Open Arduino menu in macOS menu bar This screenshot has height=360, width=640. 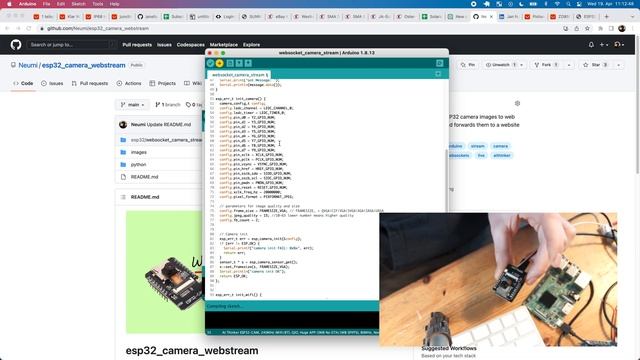pos(28,4)
